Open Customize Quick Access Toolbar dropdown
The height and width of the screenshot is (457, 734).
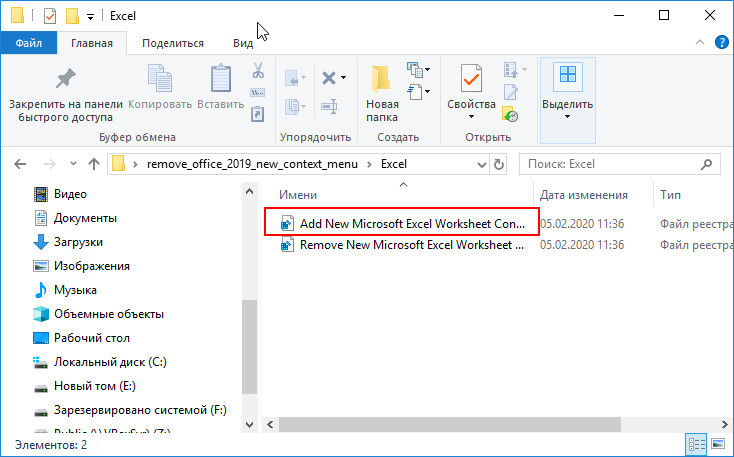pyautogui.click(x=90, y=17)
